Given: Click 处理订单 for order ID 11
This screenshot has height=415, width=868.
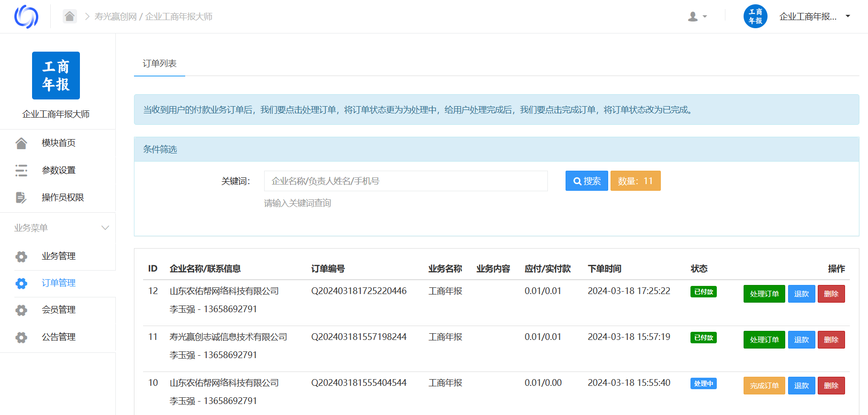Looking at the screenshot, I should point(764,339).
